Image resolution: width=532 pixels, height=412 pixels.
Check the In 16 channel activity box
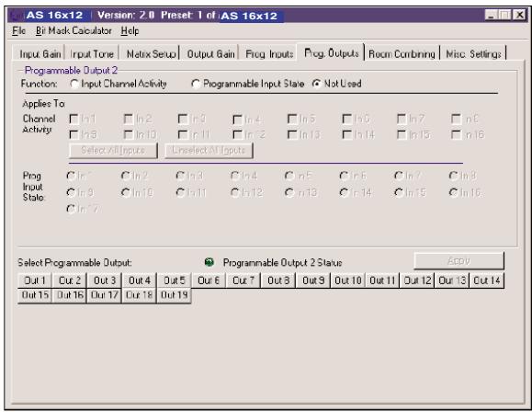(x=456, y=134)
